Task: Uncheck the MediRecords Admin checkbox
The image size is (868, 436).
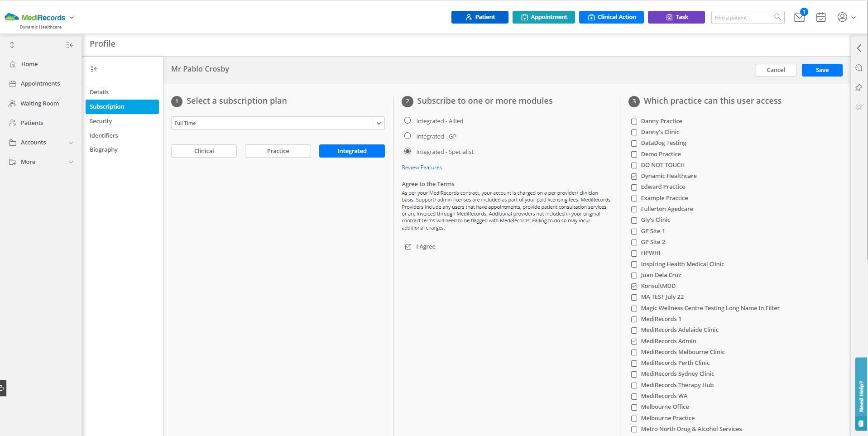Action: pyautogui.click(x=634, y=341)
